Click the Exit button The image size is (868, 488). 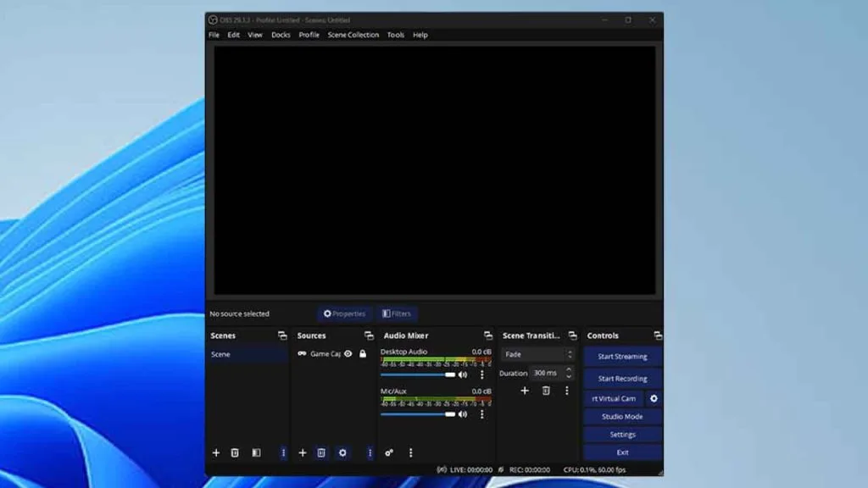pos(623,452)
